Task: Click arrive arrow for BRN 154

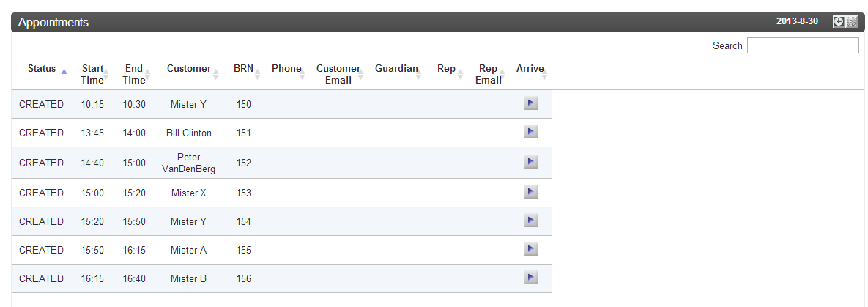Action: click(x=530, y=221)
